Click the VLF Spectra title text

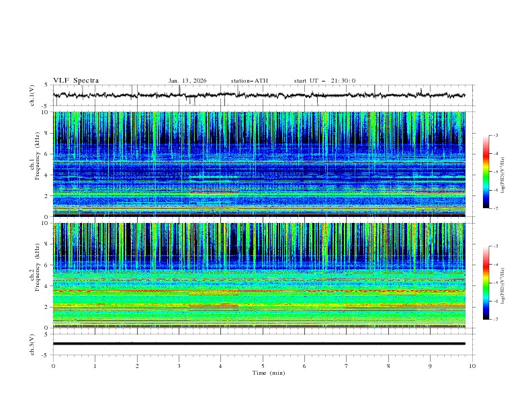click(x=76, y=81)
